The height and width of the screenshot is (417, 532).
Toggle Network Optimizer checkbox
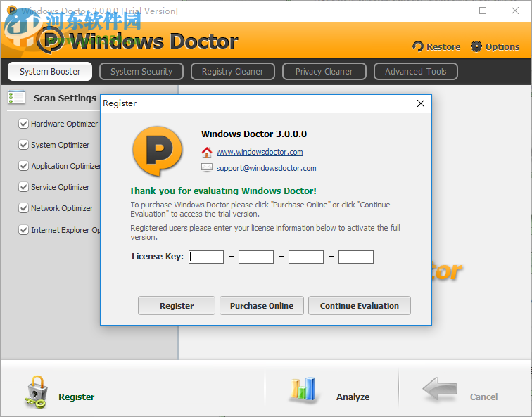coord(23,208)
